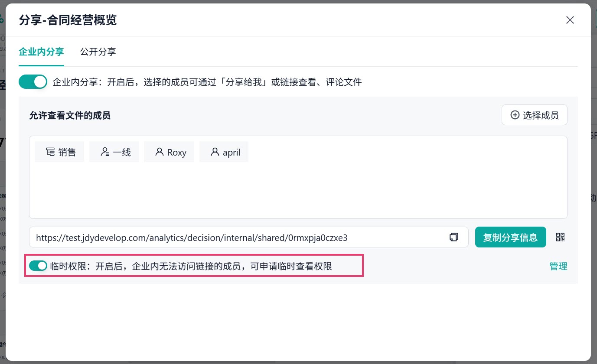
Task: Click the 允许查看文件的成员 heading
Action: tap(70, 115)
